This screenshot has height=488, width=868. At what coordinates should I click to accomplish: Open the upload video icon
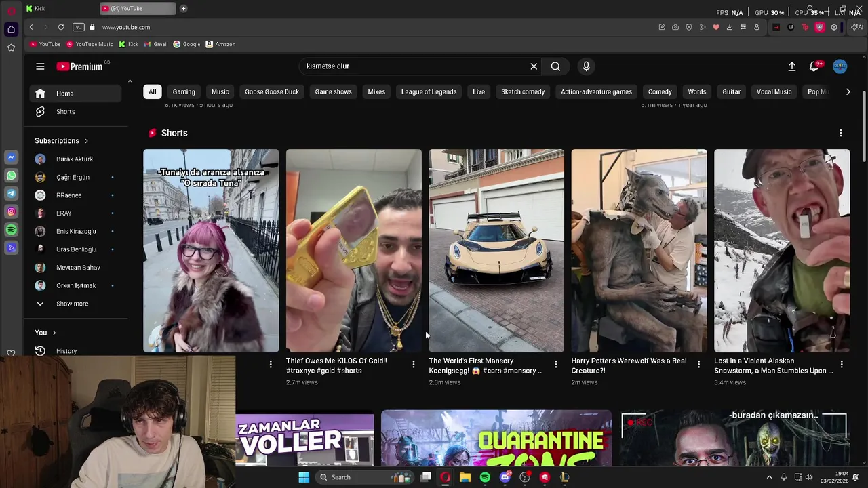point(791,66)
